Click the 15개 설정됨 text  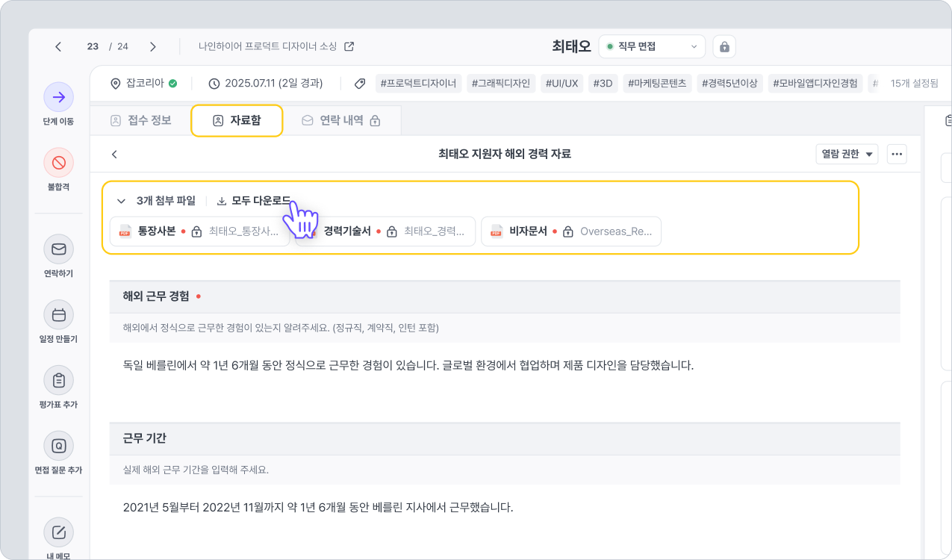[914, 84]
